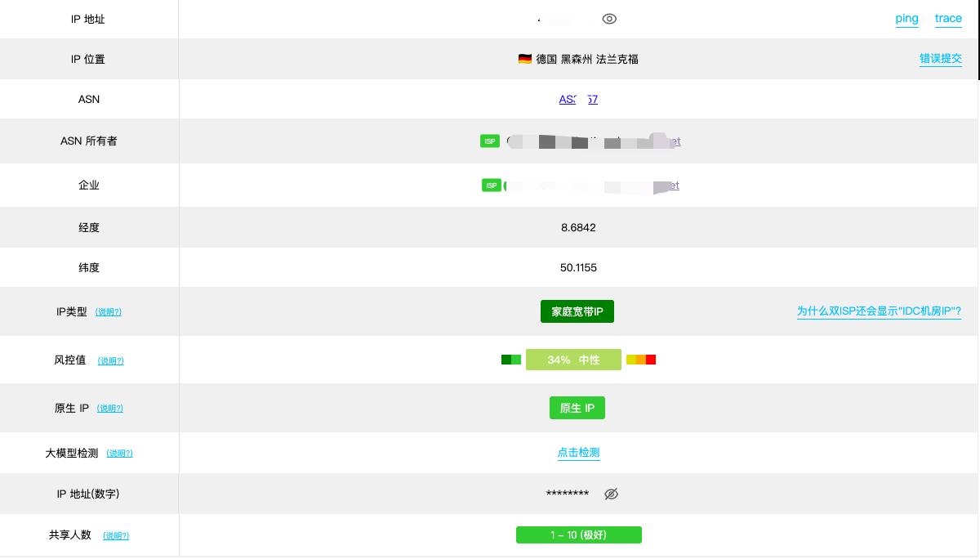Click the yellow-red high-risk color indicator
This screenshot has height=559, width=980.
tap(641, 360)
